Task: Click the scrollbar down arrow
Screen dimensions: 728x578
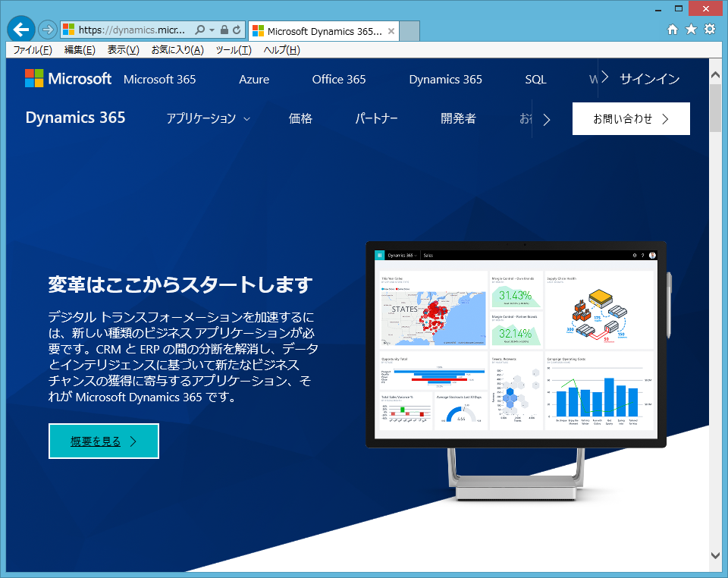Action: coord(715,554)
